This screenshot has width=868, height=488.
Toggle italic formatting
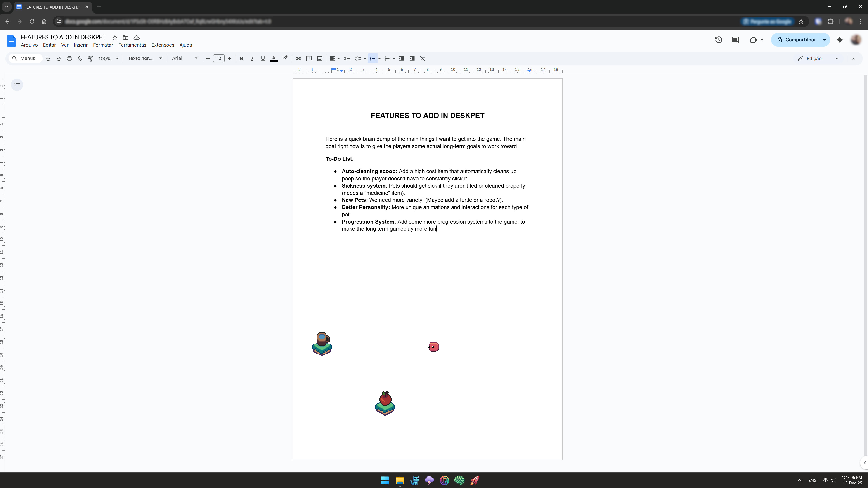pos(252,58)
